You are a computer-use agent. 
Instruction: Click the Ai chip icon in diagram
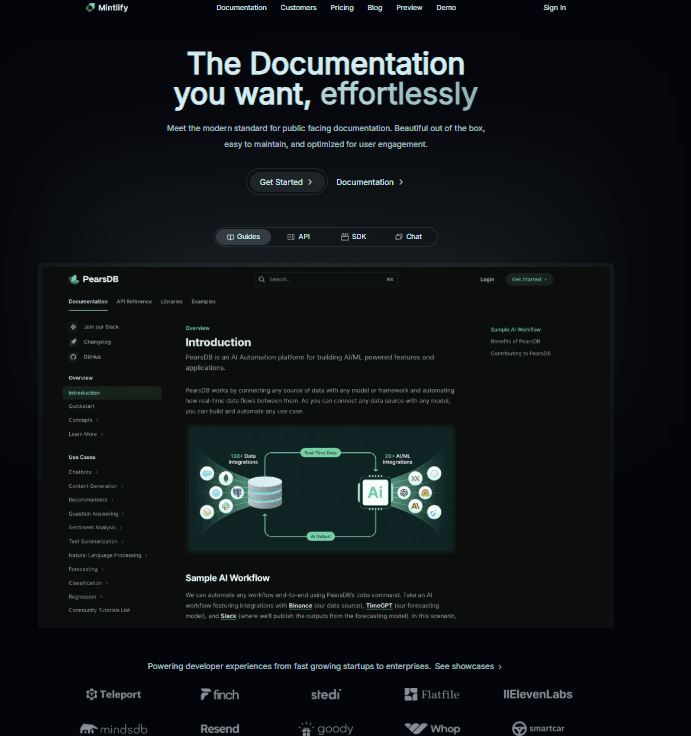click(375, 492)
